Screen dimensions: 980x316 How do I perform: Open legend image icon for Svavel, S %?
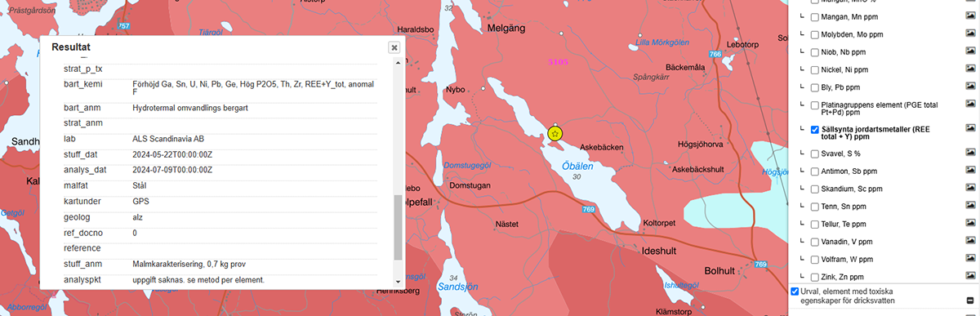(970, 153)
